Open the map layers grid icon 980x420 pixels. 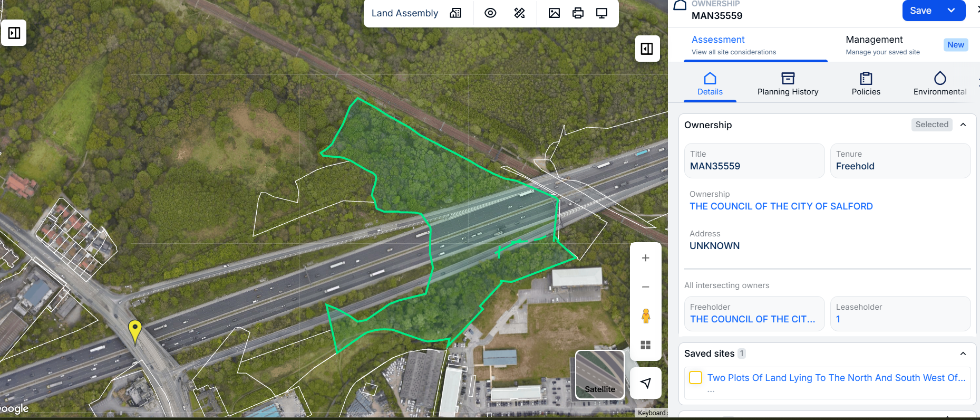pyautogui.click(x=645, y=345)
